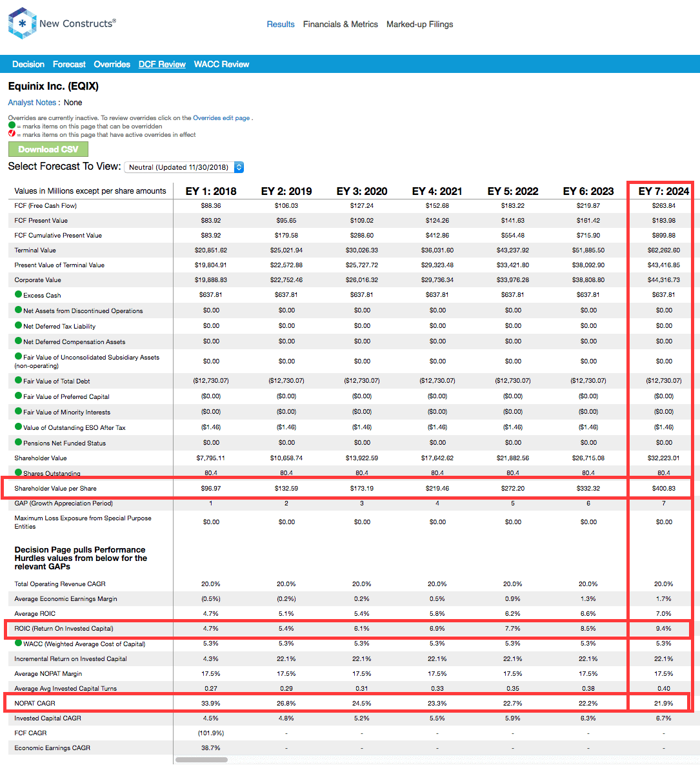This screenshot has height=774, width=700.
Task: Click green dot beside Net Deferred Compensation Assets
Action: 18,341
